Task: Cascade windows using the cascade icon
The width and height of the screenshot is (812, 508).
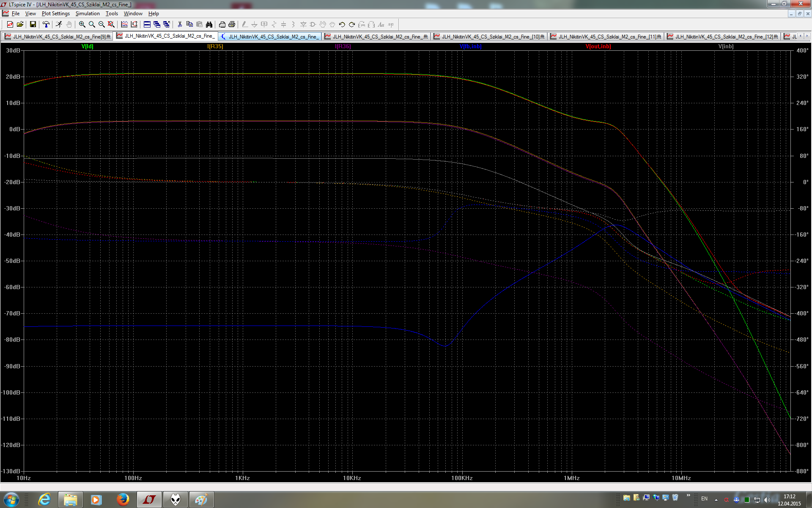Action: [x=157, y=25]
